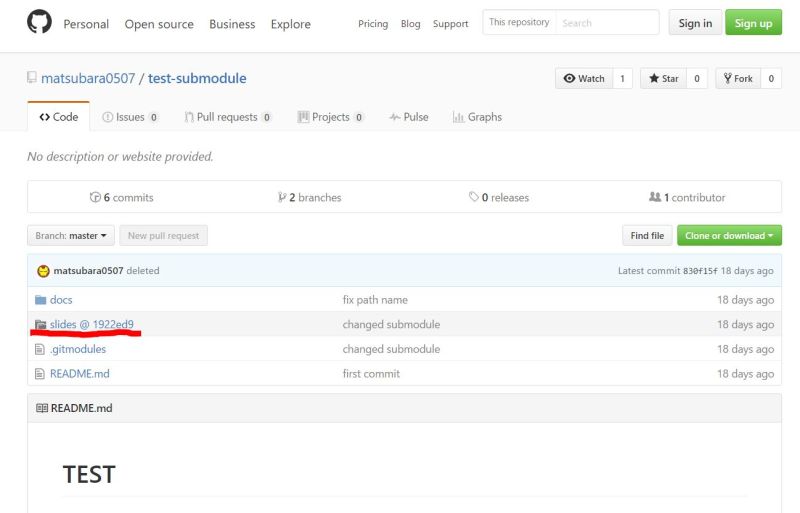Open the Branch: master dropdown
The width and height of the screenshot is (800, 513).
point(71,235)
